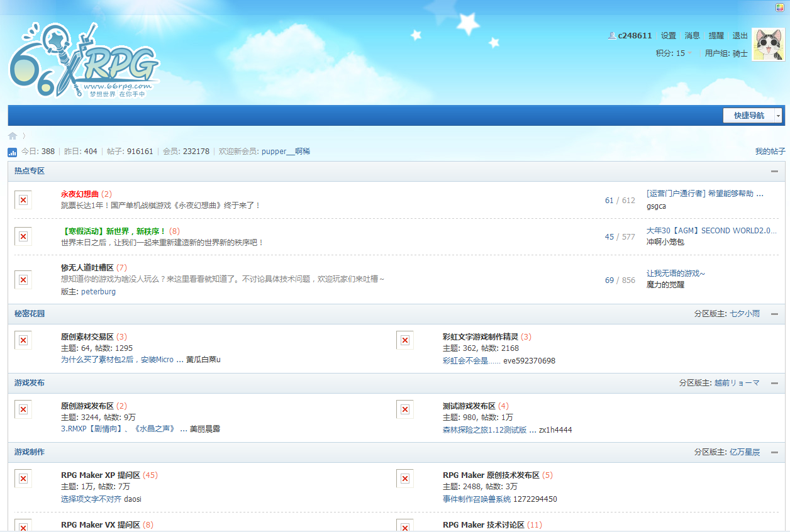Go to the home breadcrumb icon
This screenshot has height=532, width=790.
pos(13,136)
